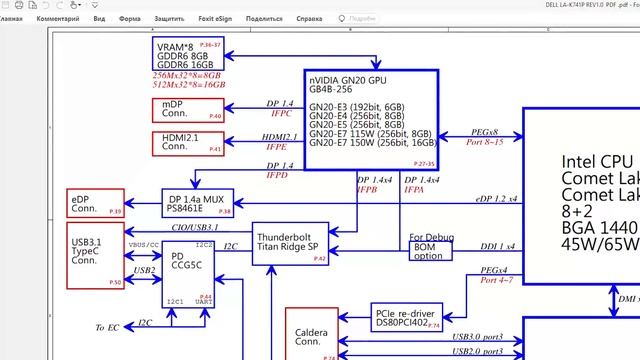Viewport: 640px width, 360px height.
Task: Click the 'IFPD' label
Action: pos(277,175)
